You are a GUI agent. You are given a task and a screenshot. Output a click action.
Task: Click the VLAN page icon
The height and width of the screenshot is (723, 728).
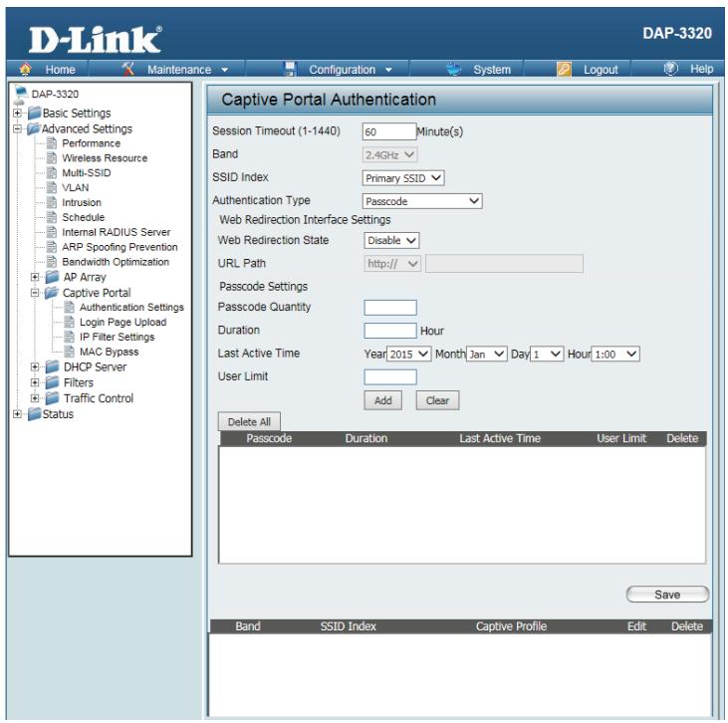[52, 187]
